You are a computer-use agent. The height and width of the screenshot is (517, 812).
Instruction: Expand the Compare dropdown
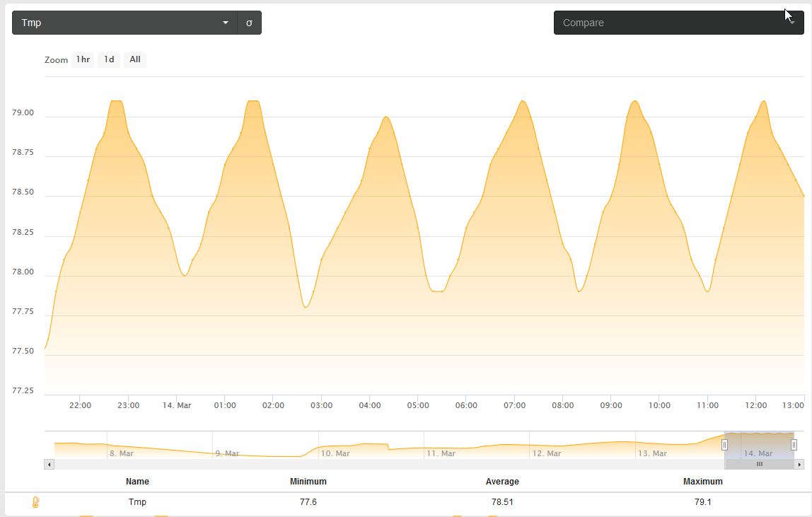tap(678, 23)
